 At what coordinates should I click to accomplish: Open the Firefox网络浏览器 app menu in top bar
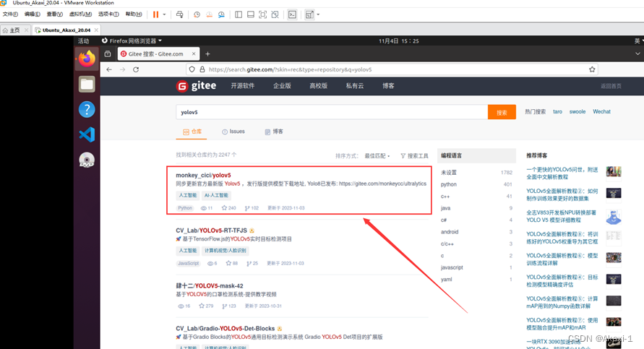click(x=132, y=40)
